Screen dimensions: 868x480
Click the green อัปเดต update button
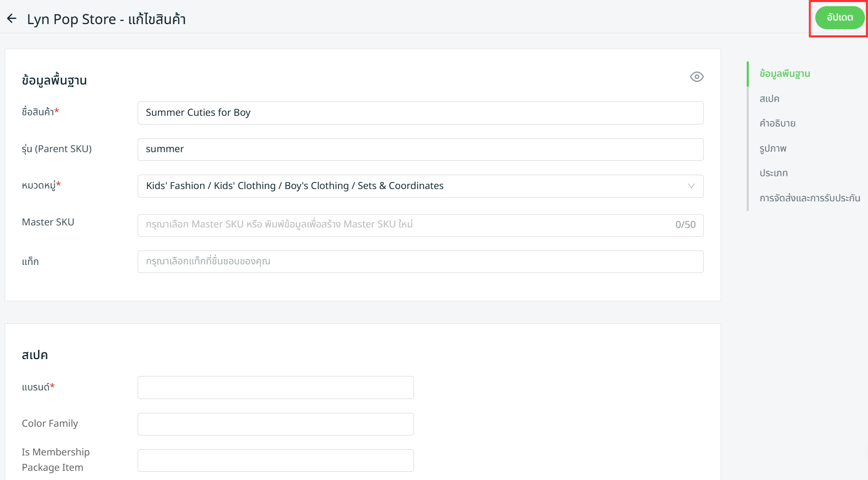point(839,18)
